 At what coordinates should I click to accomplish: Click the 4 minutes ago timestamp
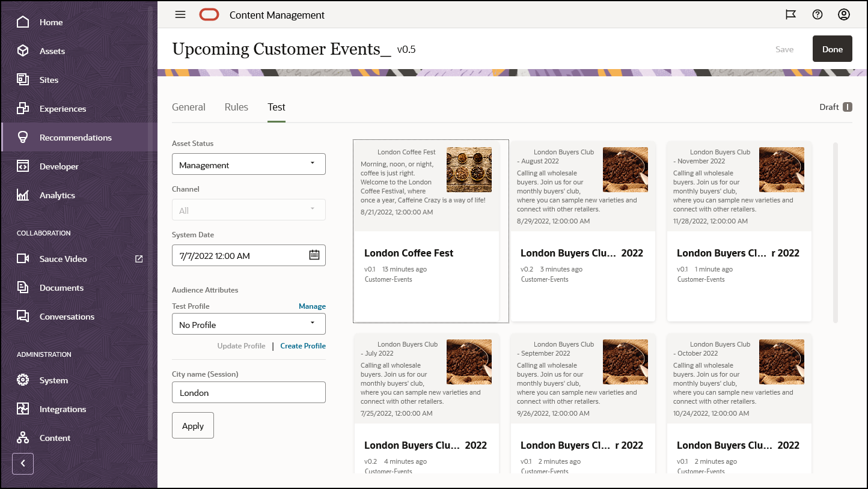(405, 461)
